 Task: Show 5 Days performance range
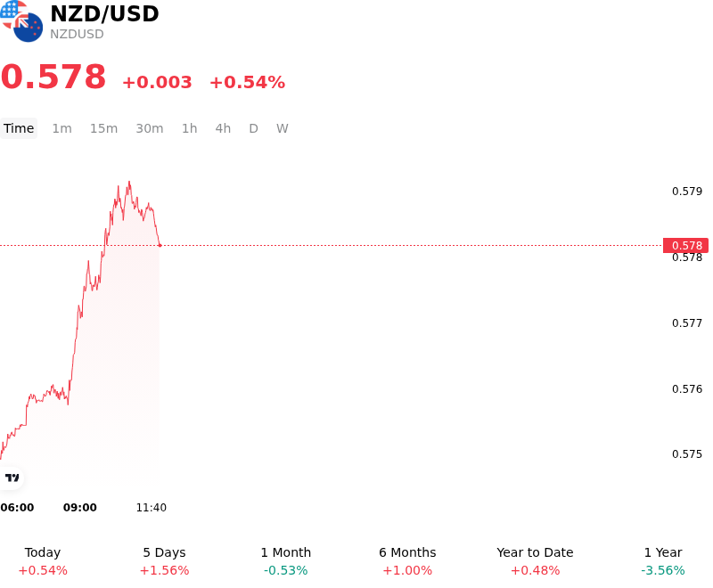pos(164,561)
